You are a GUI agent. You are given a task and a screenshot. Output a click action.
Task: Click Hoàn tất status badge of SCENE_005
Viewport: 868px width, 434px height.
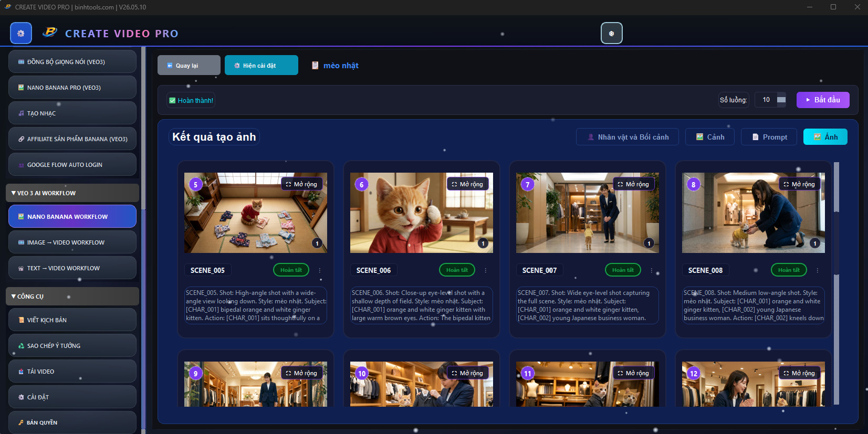tap(291, 270)
